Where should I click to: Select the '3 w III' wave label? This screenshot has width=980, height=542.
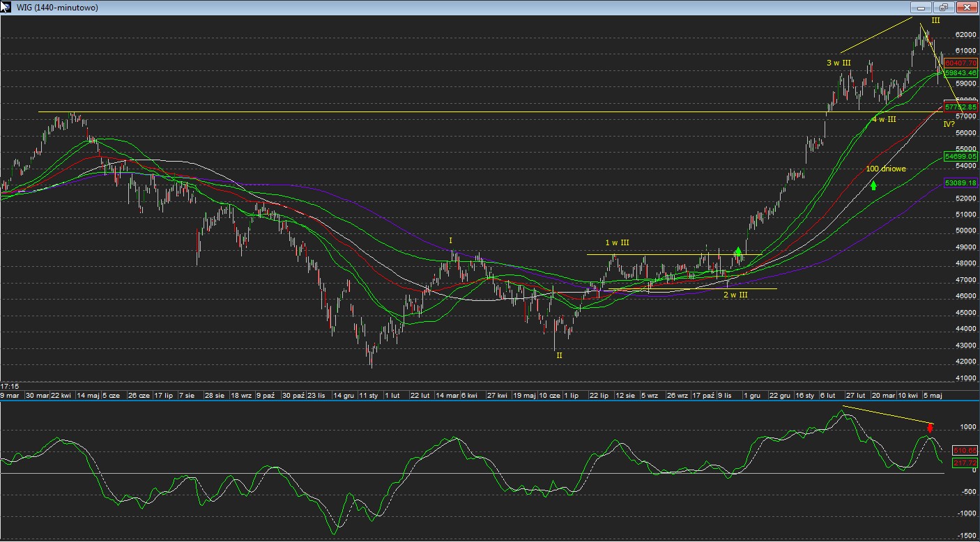(x=839, y=63)
